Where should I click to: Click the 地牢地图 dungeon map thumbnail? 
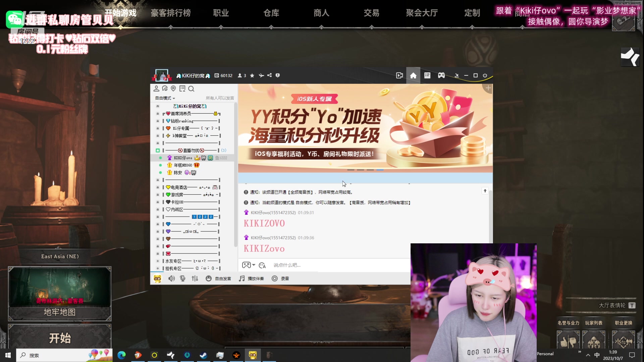pos(60,294)
